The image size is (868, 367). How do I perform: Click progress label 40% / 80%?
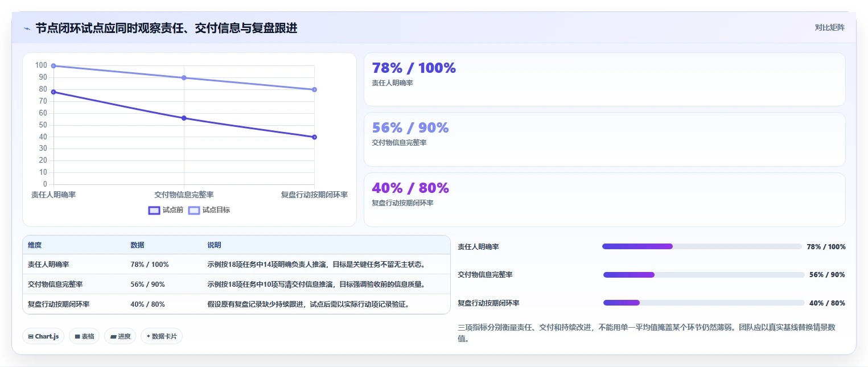[827, 303]
